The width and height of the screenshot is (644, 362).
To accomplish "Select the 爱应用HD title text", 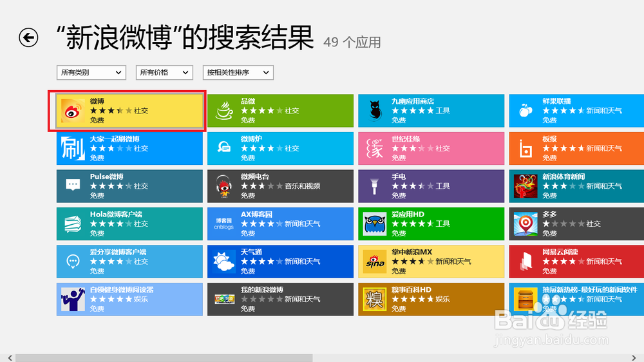I will (408, 214).
